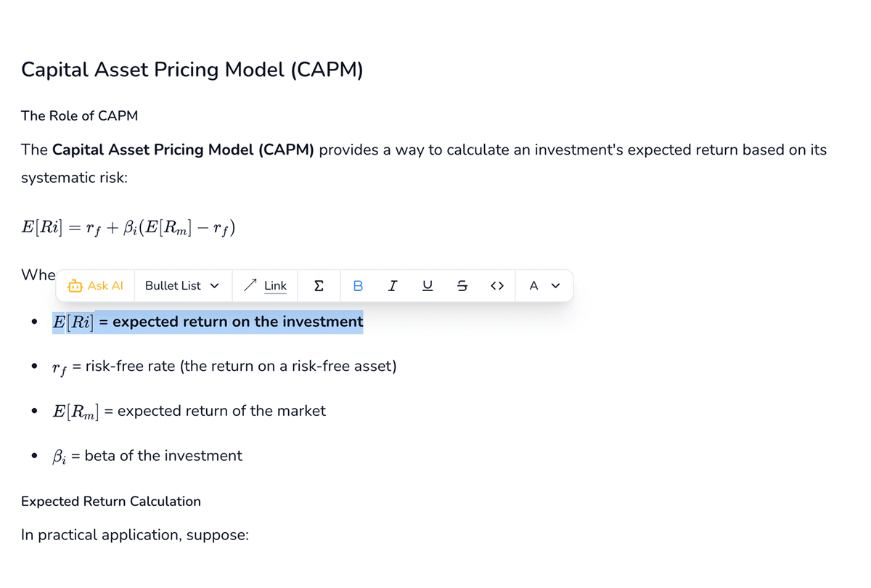Screen dimensions: 871x588
Task: Italicize text using the I icon
Action: [x=393, y=285]
